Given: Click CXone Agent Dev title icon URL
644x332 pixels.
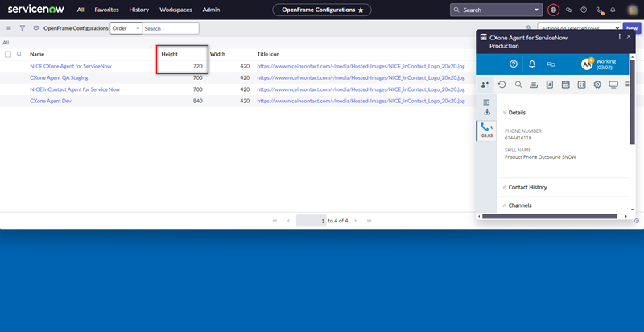Looking at the screenshot, I should pyautogui.click(x=361, y=101).
